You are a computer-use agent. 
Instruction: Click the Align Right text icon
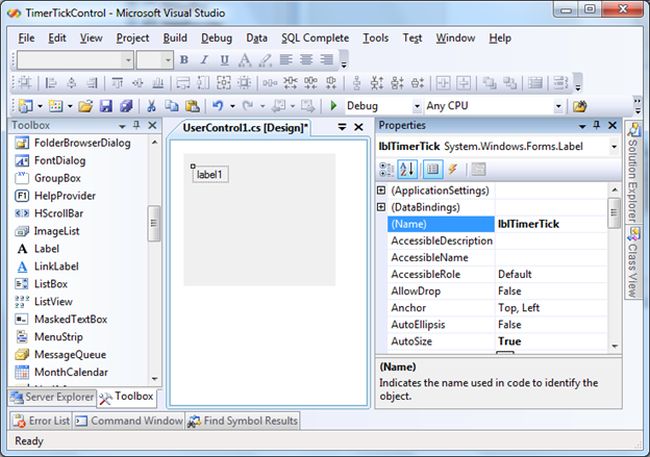326,60
